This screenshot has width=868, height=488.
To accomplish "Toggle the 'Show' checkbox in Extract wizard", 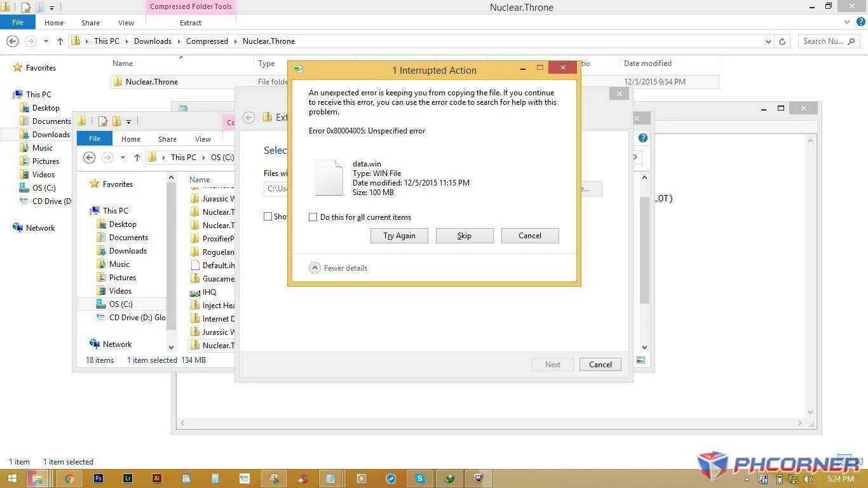I will coord(268,217).
